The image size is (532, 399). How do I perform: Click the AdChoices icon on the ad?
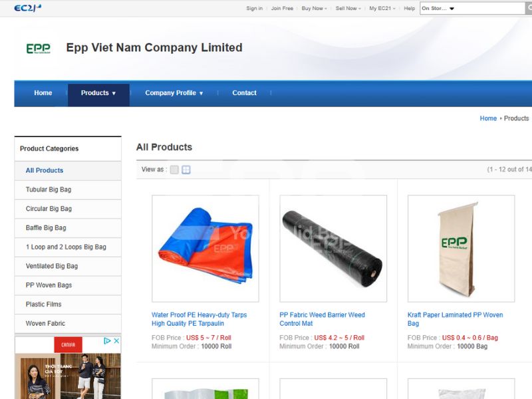107,340
